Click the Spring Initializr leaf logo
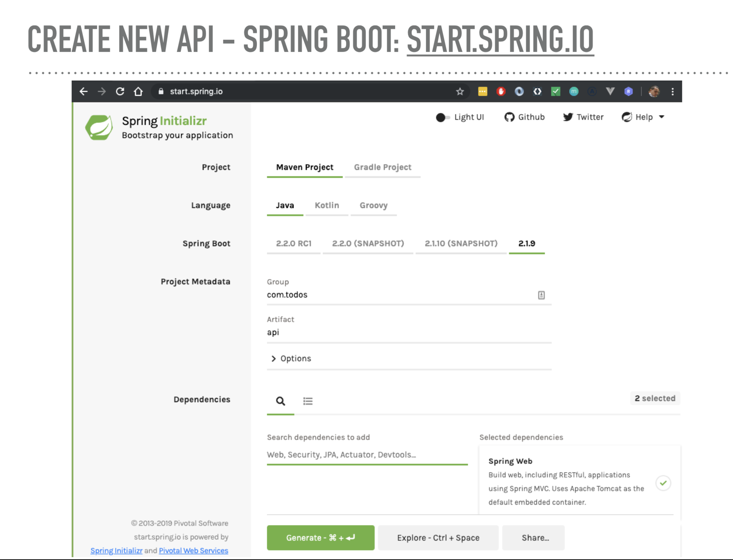733x560 pixels. click(99, 127)
